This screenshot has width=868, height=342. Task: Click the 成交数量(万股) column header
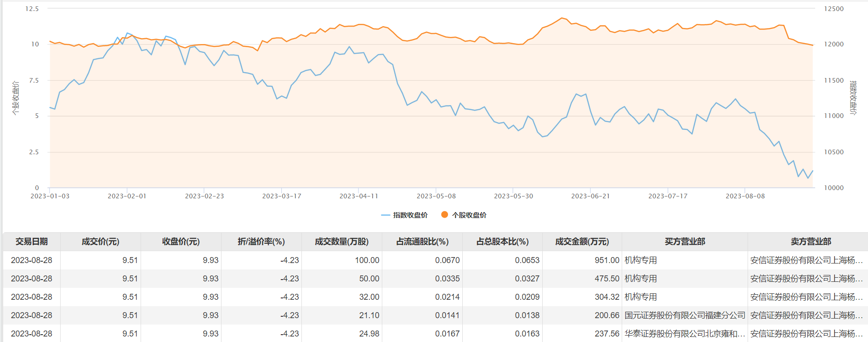point(341,241)
